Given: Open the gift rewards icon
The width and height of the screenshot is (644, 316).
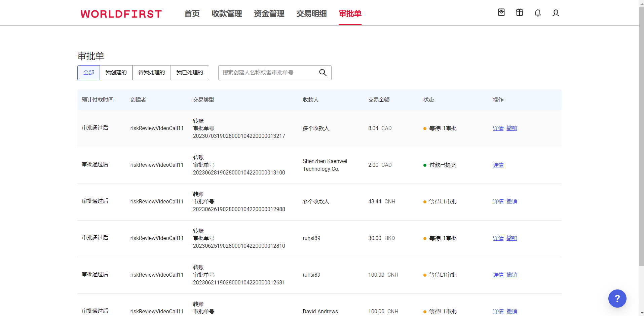Looking at the screenshot, I should tap(519, 13).
